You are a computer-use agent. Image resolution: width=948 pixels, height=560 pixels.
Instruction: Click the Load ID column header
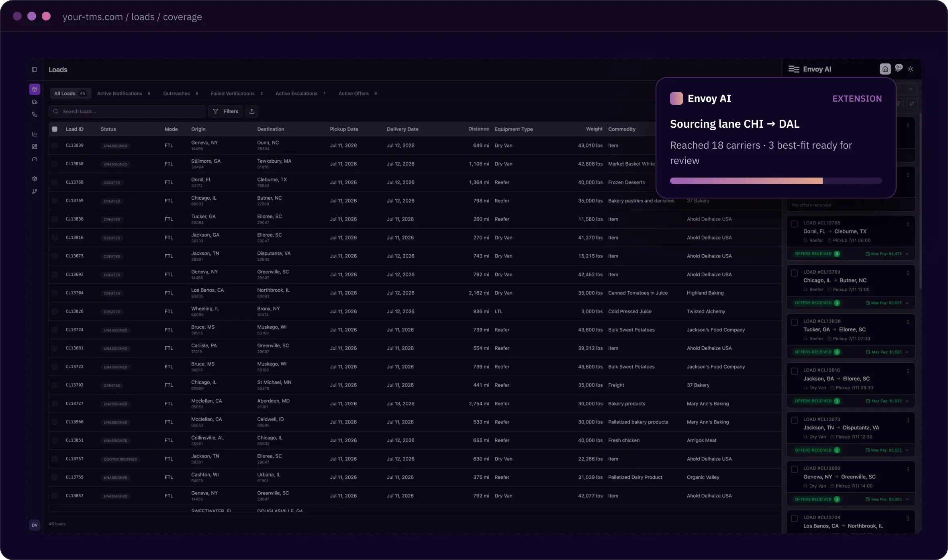coord(75,129)
